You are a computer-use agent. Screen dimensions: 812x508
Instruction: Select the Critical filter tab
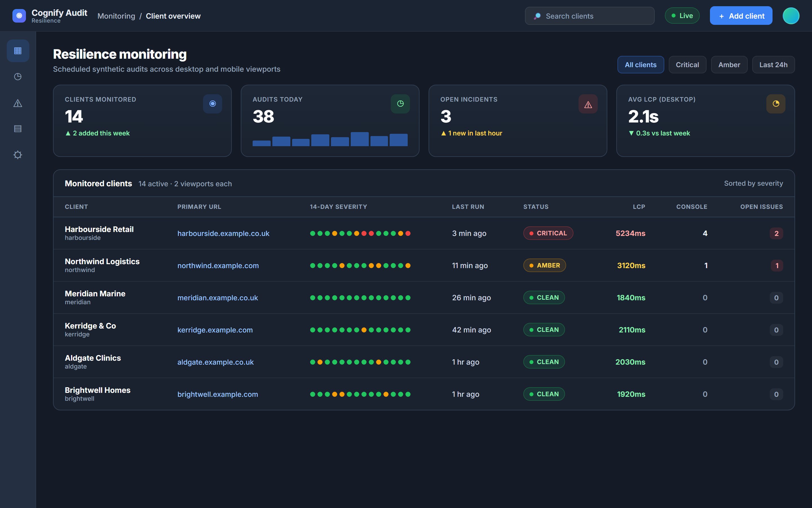coord(687,65)
